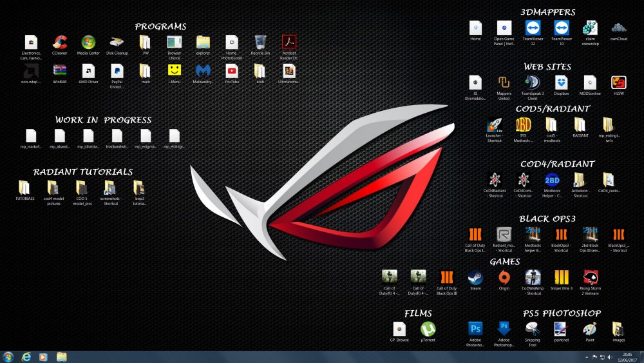
Task: Launch the Origin desktop icon
Action: pyautogui.click(x=504, y=278)
